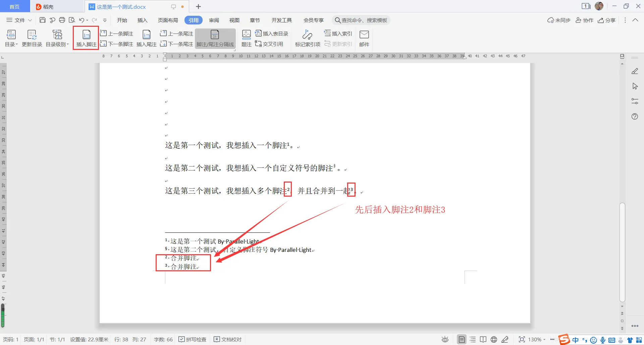Collapse the ribbon with the chevron arrow
This screenshot has height=345, width=644.
635,20
